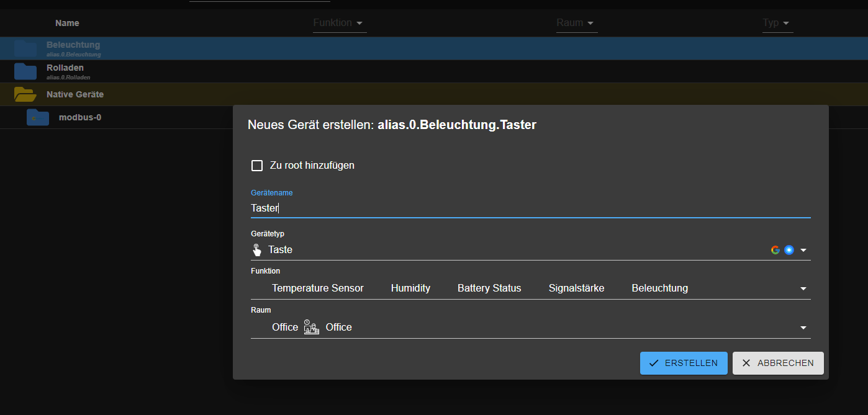Click the blue Alexa icon in Gerätetyp
This screenshot has height=415, width=868.
click(x=789, y=250)
